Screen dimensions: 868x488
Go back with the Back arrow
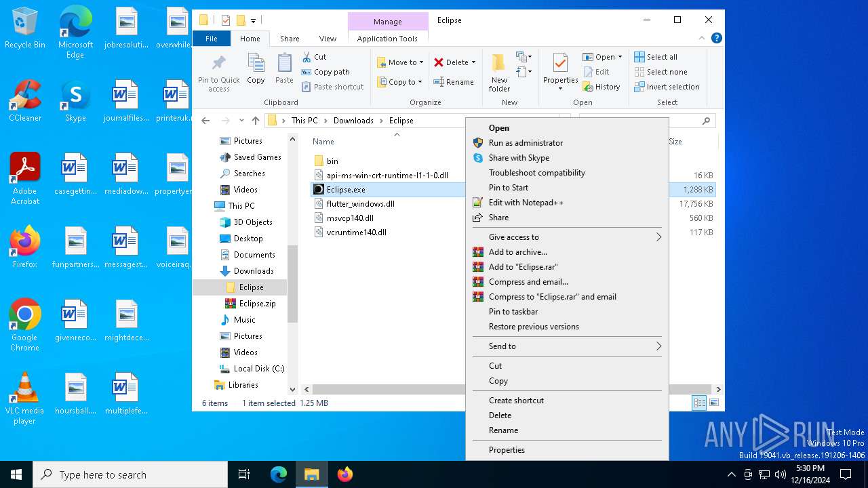tap(206, 121)
